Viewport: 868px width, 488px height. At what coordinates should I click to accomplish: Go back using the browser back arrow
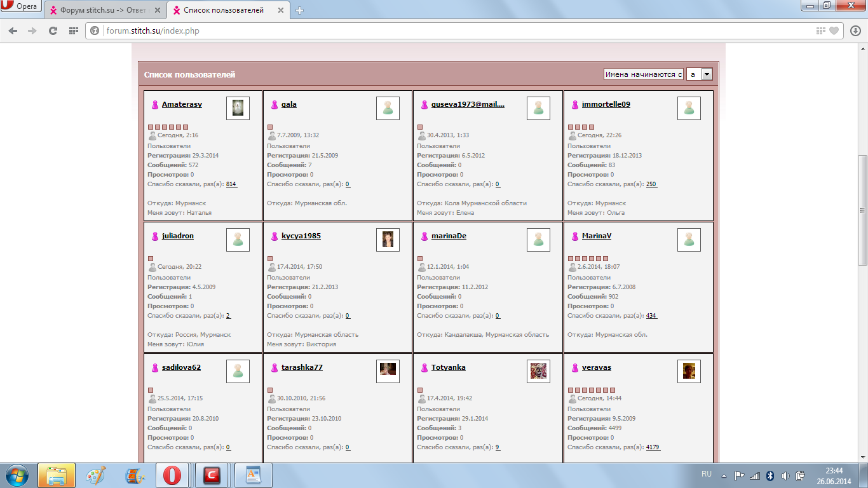pyautogui.click(x=13, y=30)
